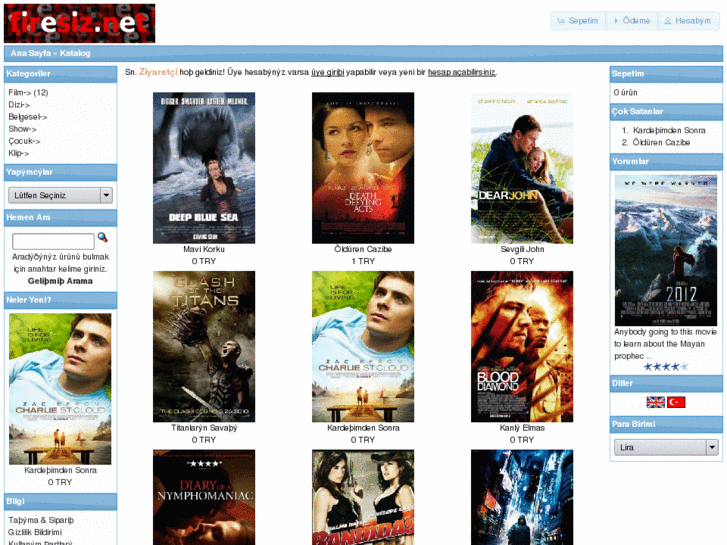
Task: Click Yorumlar box heading
Action: tap(666, 162)
